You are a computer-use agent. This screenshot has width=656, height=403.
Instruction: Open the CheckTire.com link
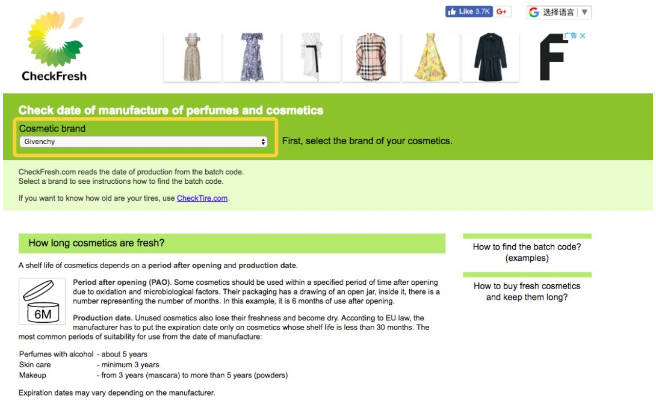(x=202, y=198)
